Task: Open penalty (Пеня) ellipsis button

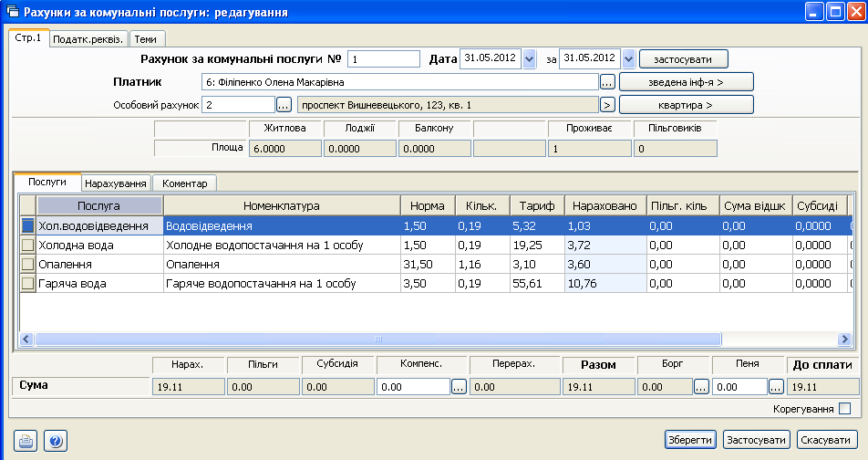Action: pos(776,387)
